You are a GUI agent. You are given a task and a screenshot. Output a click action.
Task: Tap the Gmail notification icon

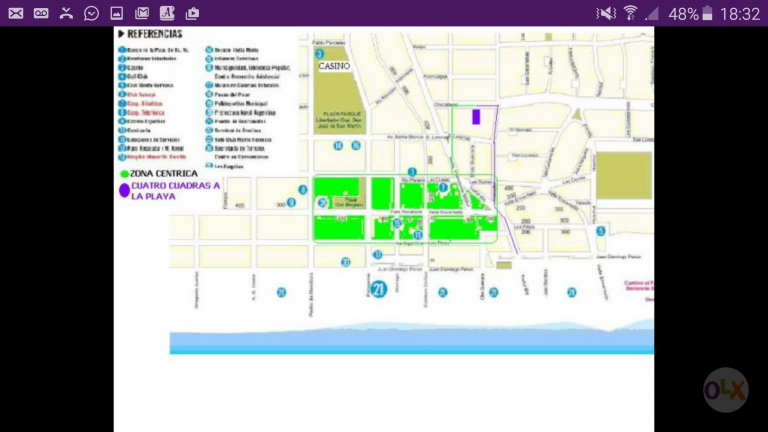[x=142, y=13]
